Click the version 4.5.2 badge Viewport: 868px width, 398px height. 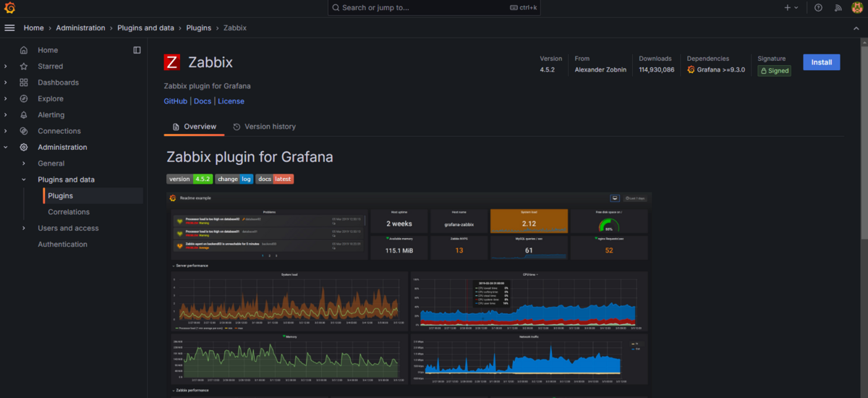[190, 179]
